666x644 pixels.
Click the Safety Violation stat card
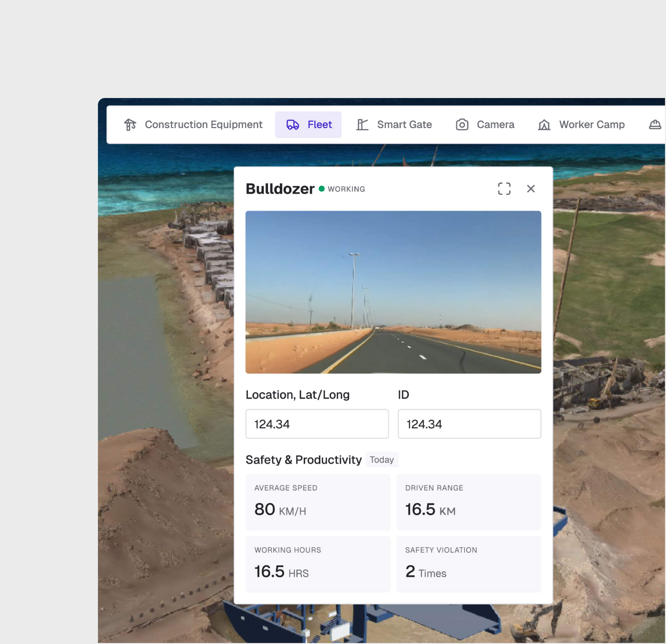(468, 564)
